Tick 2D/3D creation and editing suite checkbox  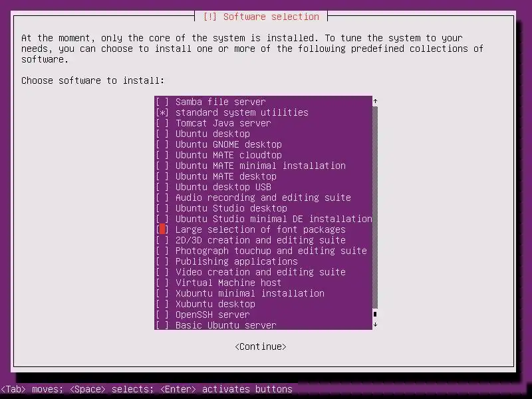[x=162, y=240]
